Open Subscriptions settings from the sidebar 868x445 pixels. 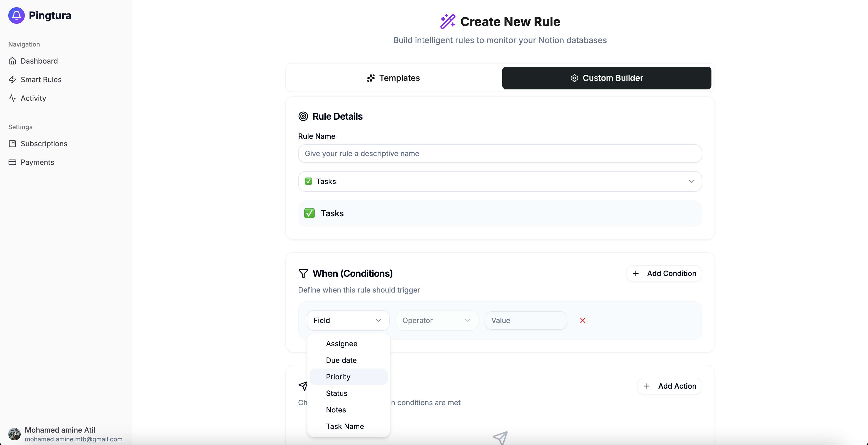click(x=44, y=144)
